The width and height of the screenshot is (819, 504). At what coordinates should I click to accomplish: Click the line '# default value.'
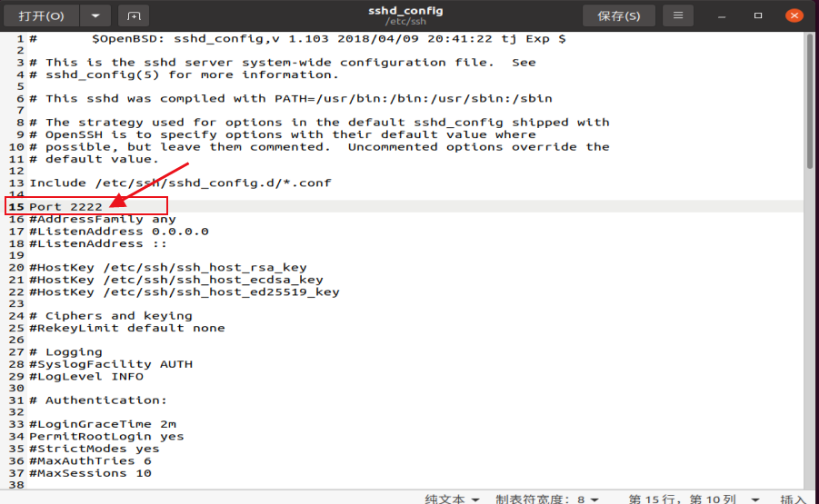[94, 159]
